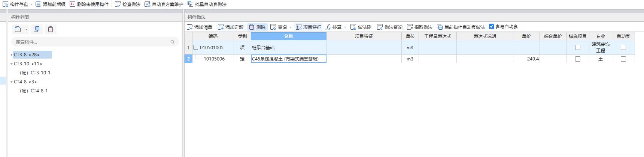Click 做法查询 toolbar button
Image resolution: width=644 pixels, height=157 pixels.
tap(390, 27)
